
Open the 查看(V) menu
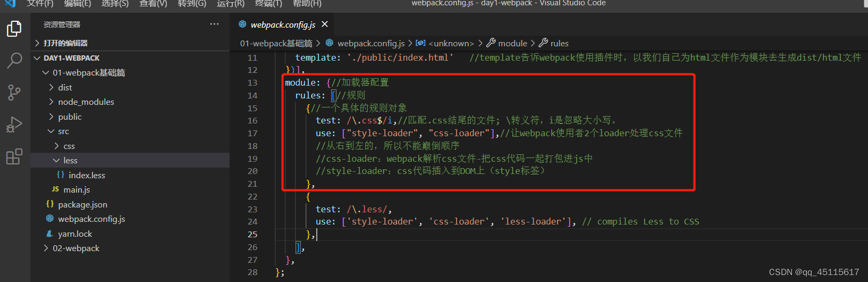pos(153,3)
